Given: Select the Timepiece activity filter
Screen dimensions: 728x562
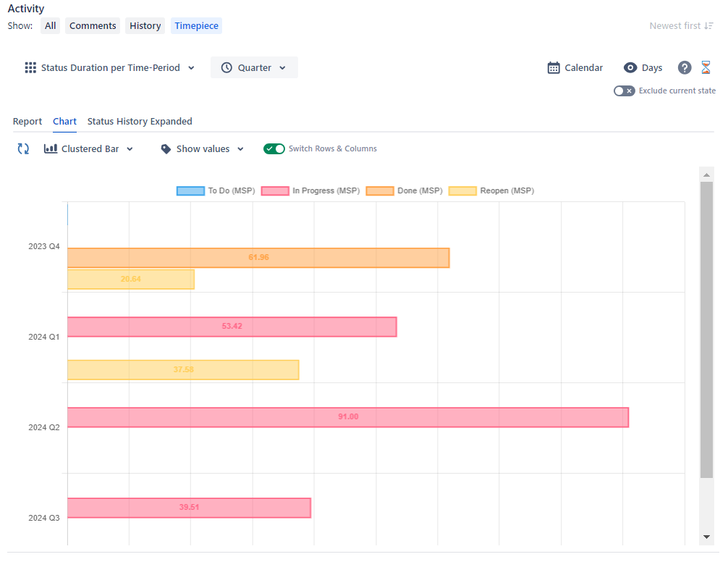Looking at the screenshot, I should [196, 25].
